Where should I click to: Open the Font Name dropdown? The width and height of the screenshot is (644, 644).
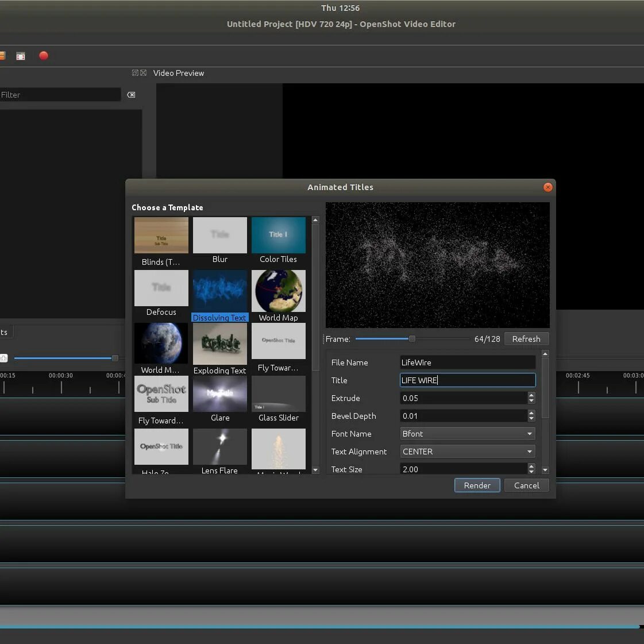click(x=467, y=434)
